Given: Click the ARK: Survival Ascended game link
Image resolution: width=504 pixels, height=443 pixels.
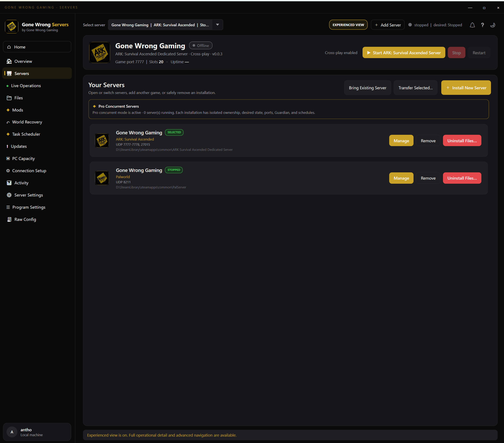Looking at the screenshot, I should [135, 139].
